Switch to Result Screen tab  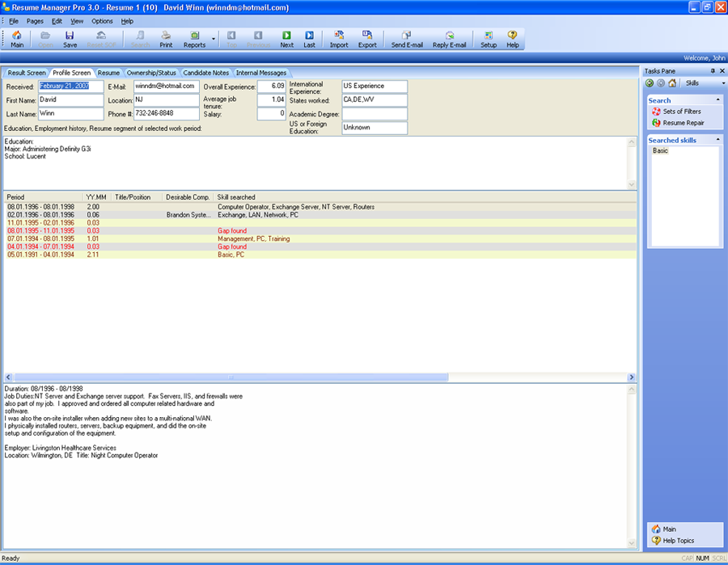[27, 73]
